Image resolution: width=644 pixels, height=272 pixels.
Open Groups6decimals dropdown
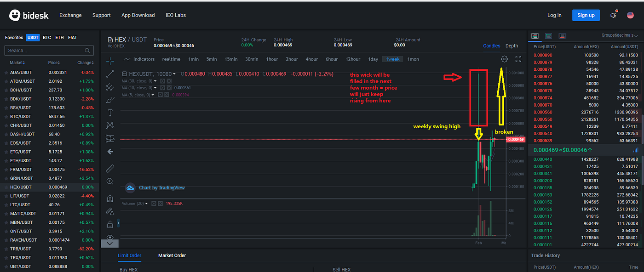620,35
